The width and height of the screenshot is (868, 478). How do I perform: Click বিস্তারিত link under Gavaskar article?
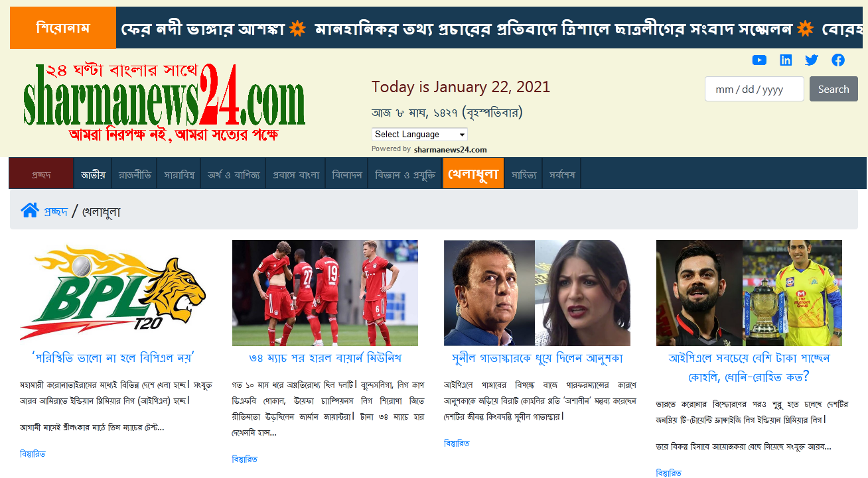point(457,444)
